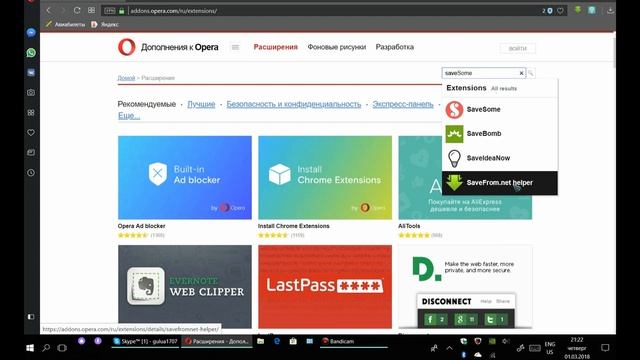Toggle the VPN badge in address bar
This screenshot has width=640, height=360.
110,11
